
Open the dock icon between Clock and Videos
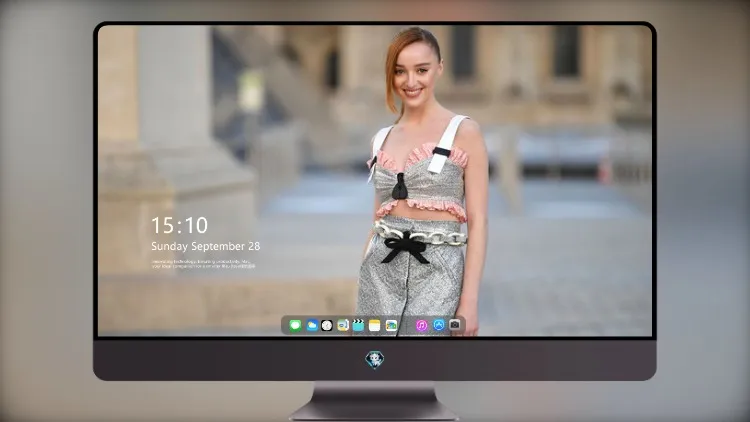(x=342, y=325)
